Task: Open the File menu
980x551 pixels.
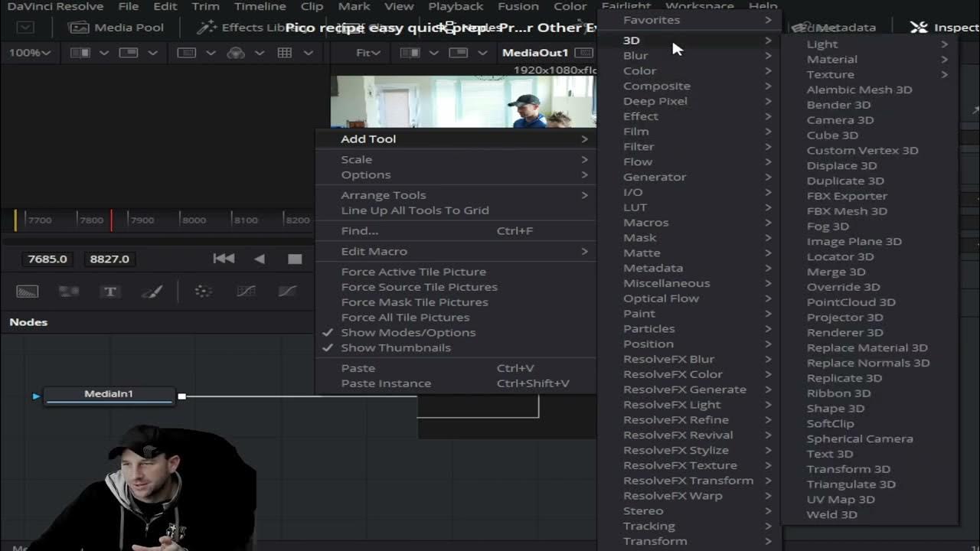Action: pos(129,6)
